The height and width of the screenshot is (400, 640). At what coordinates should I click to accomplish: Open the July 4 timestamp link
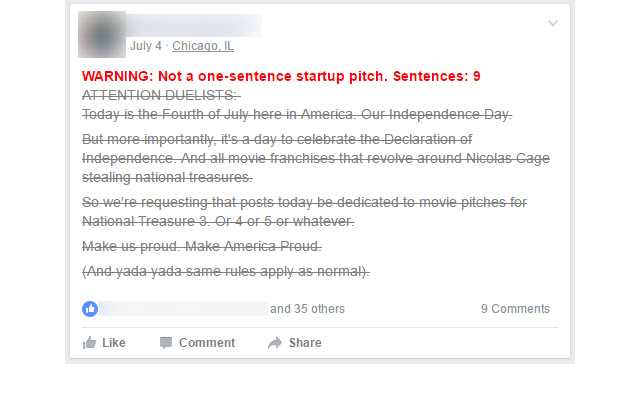146,46
